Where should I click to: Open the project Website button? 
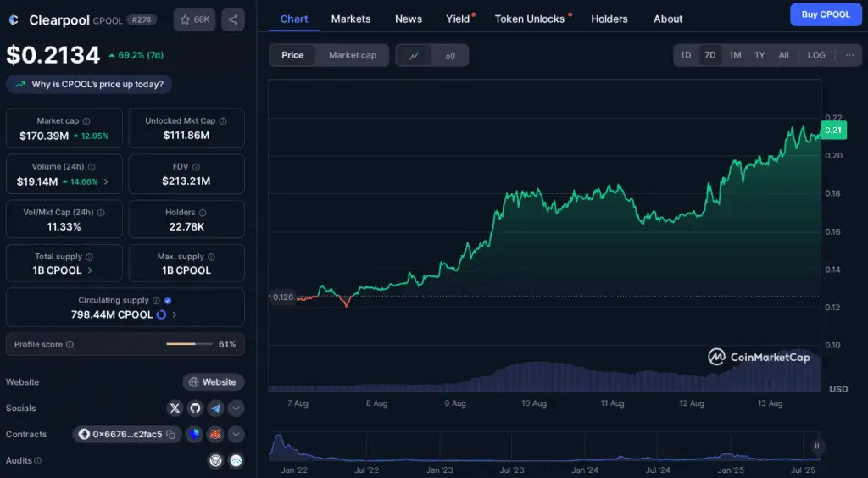click(213, 381)
